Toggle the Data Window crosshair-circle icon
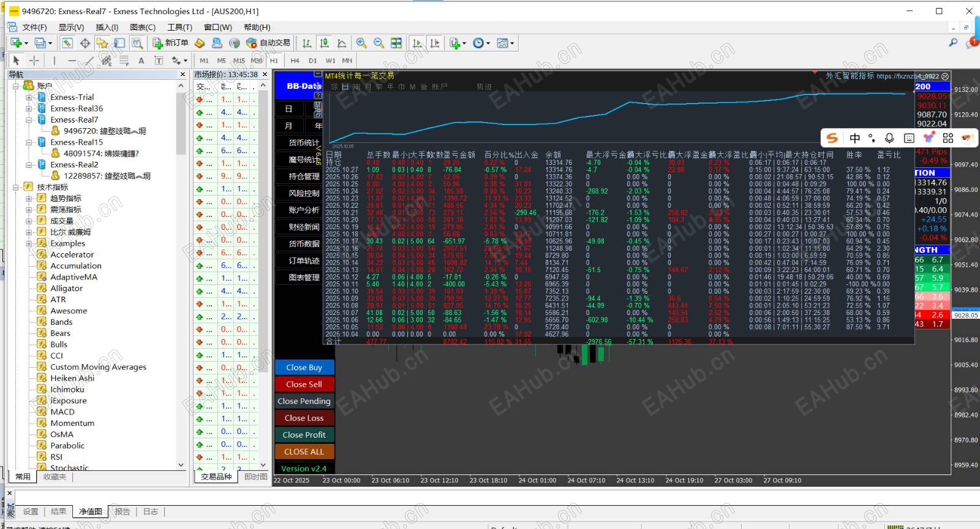This screenshot has width=980, height=529. click(x=85, y=43)
